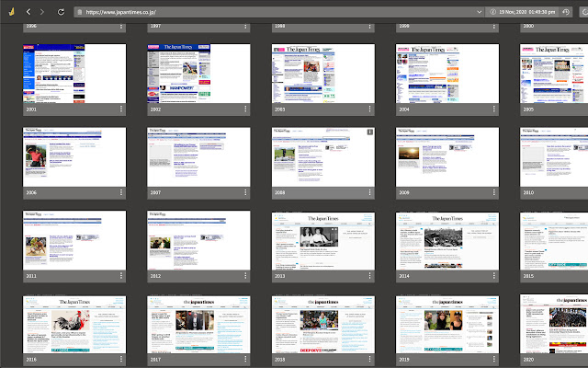Viewport: 588px width, 368px height.
Task: Show more options for the 2008 snapshot
Action: 369,192
